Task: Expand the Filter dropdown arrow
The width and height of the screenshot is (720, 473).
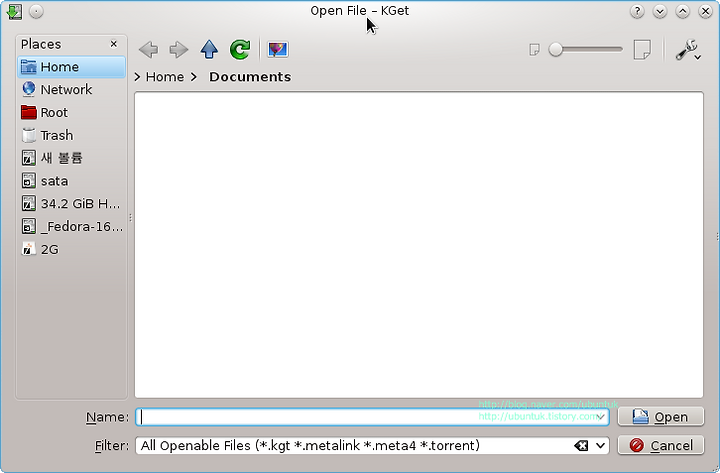Action: coord(600,445)
